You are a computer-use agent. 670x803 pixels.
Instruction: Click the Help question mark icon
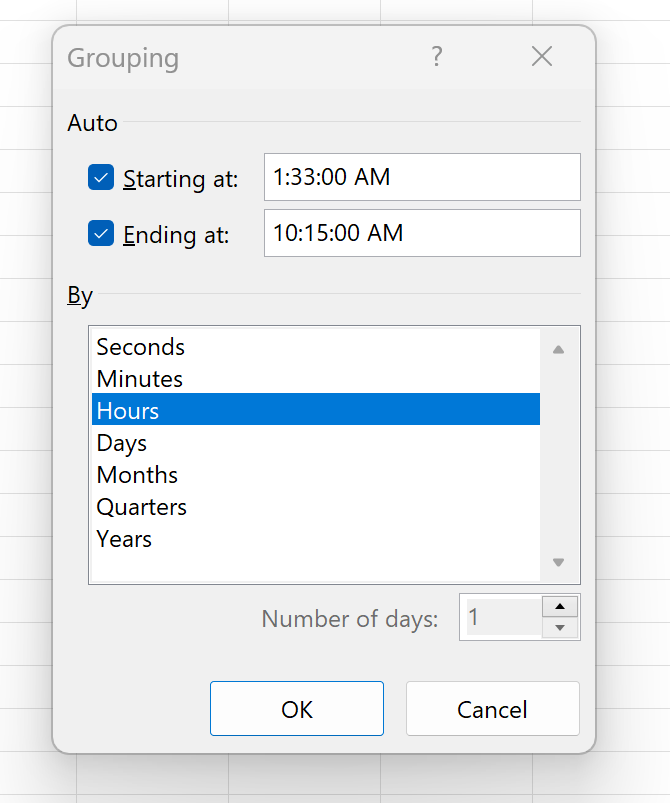437,57
